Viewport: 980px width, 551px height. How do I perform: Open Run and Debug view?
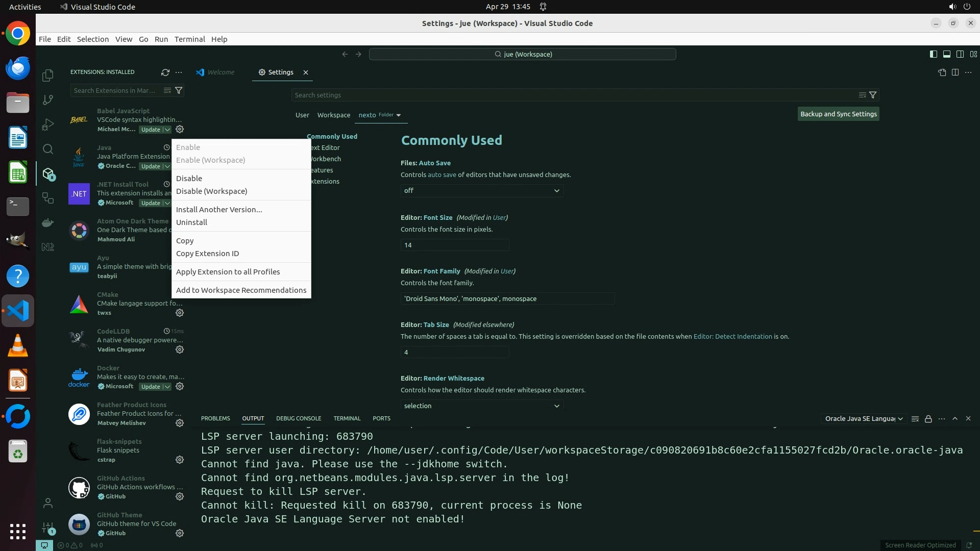pyautogui.click(x=48, y=124)
